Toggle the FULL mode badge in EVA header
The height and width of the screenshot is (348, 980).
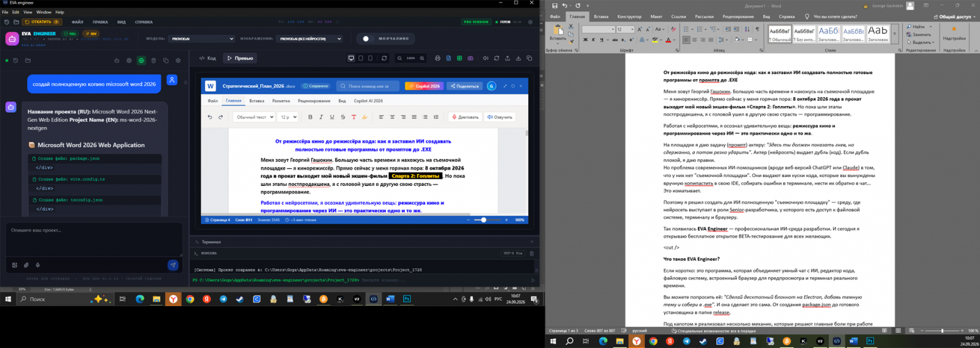tap(69, 33)
